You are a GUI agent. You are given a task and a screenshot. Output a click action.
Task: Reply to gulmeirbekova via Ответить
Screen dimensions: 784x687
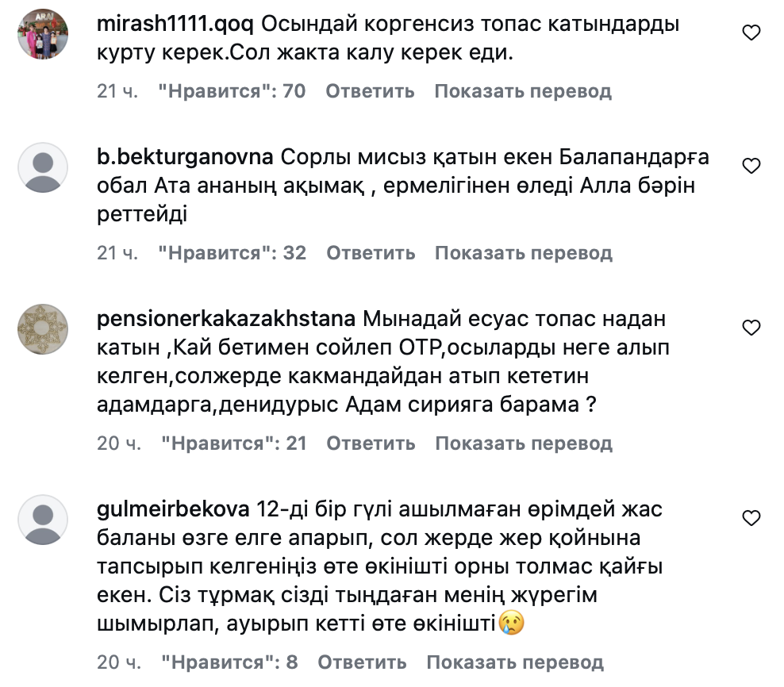pyautogui.click(x=362, y=662)
